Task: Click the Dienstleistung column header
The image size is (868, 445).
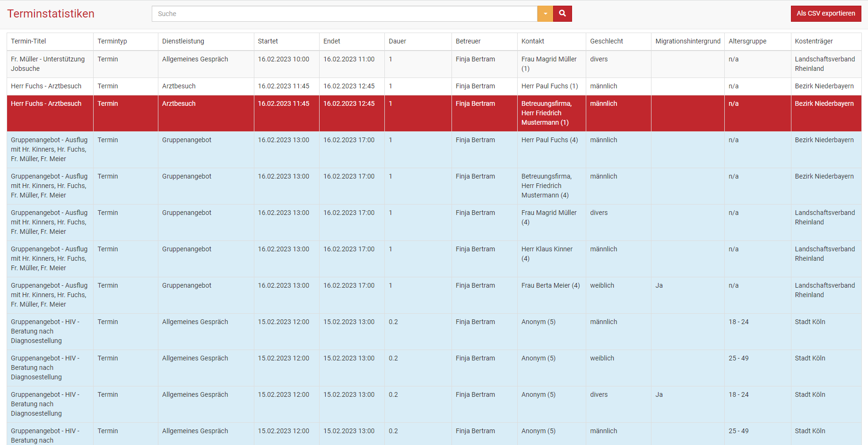Action: point(183,41)
